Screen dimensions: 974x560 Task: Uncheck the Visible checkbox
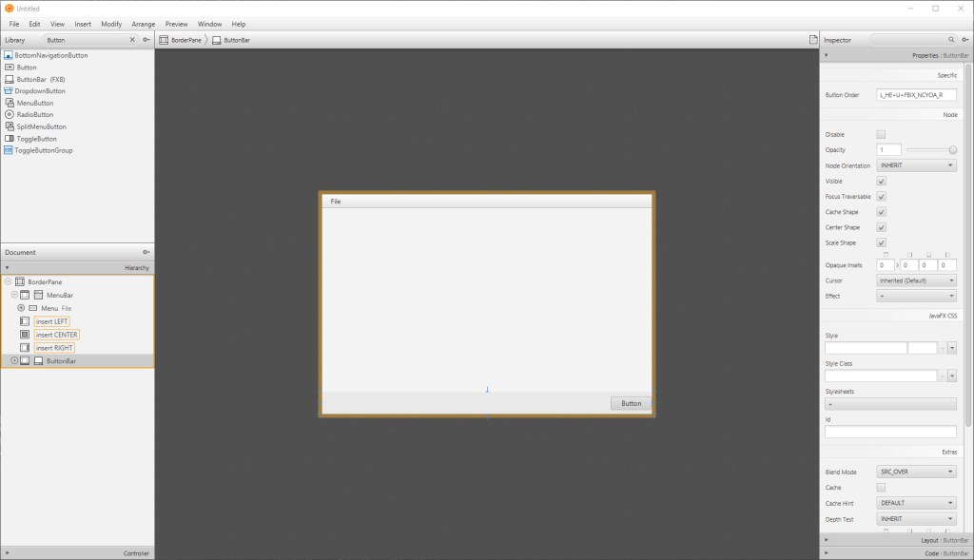point(881,181)
